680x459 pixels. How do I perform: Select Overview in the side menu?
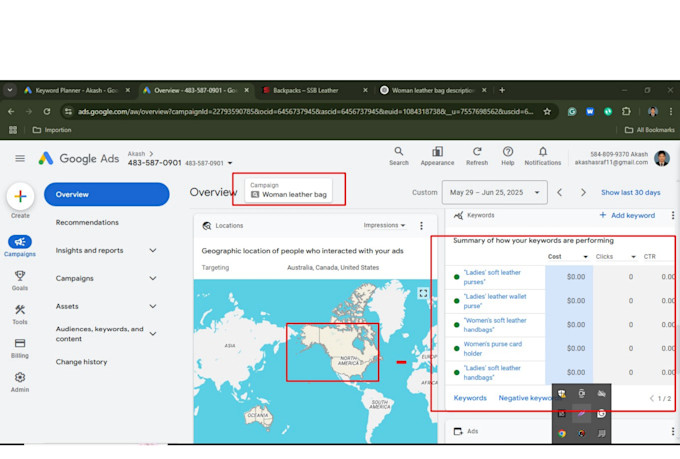click(107, 194)
